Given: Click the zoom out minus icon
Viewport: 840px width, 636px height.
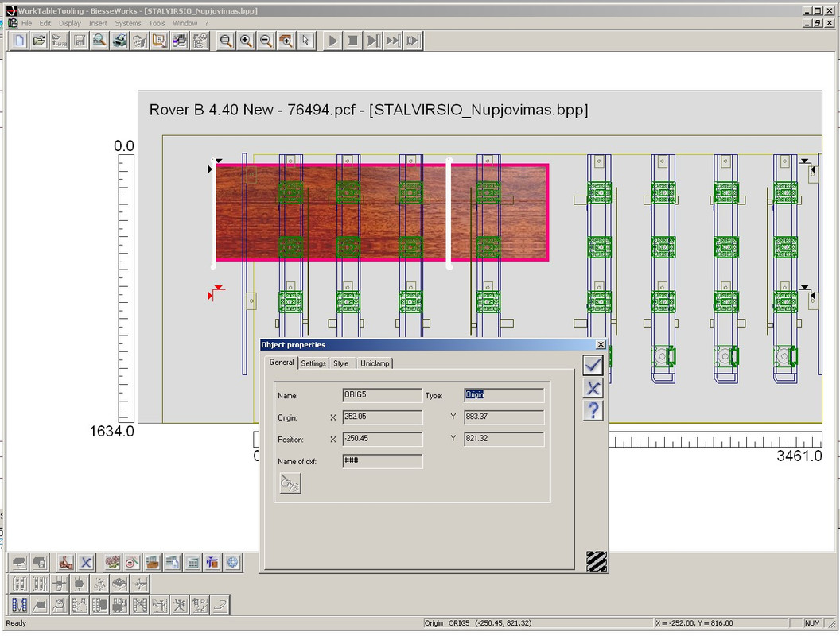Looking at the screenshot, I should click(266, 41).
